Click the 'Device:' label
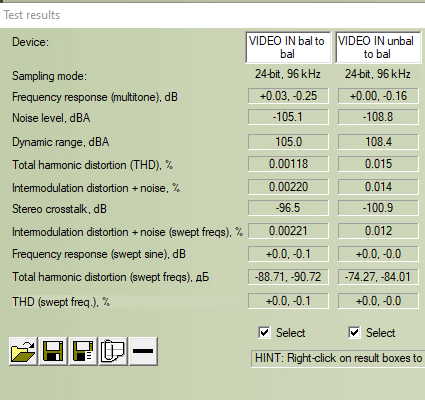 [x=30, y=42]
